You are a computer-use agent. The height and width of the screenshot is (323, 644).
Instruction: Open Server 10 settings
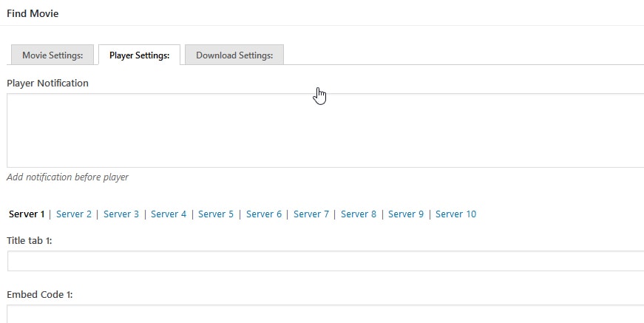pos(456,214)
